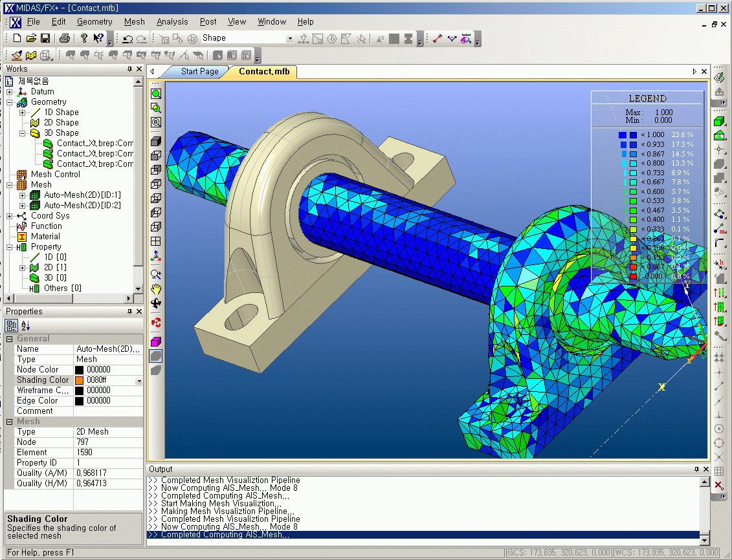The width and height of the screenshot is (732, 560).
Task: Click the Works tree horizontal scroll right arrow
Action: (129, 298)
